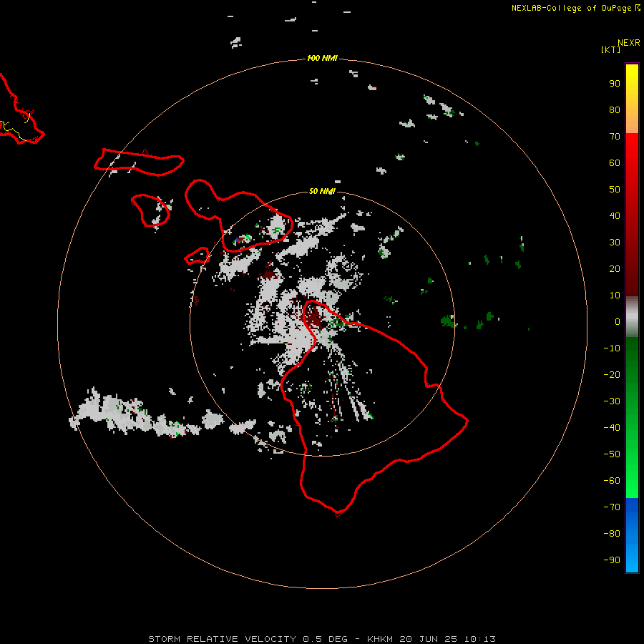Click the 10 value on velocity scale
644x644 pixels.
pyautogui.click(x=615, y=296)
